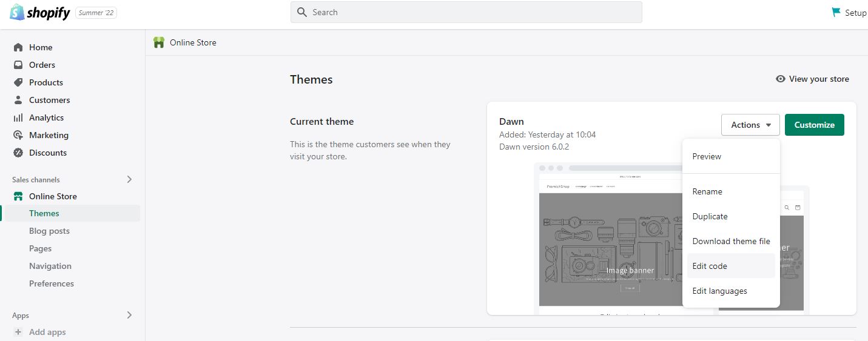Click the Themes page heading

click(311, 79)
